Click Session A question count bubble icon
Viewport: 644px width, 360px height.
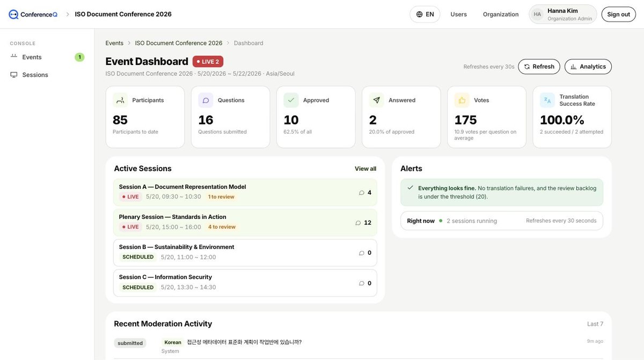click(362, 193)
